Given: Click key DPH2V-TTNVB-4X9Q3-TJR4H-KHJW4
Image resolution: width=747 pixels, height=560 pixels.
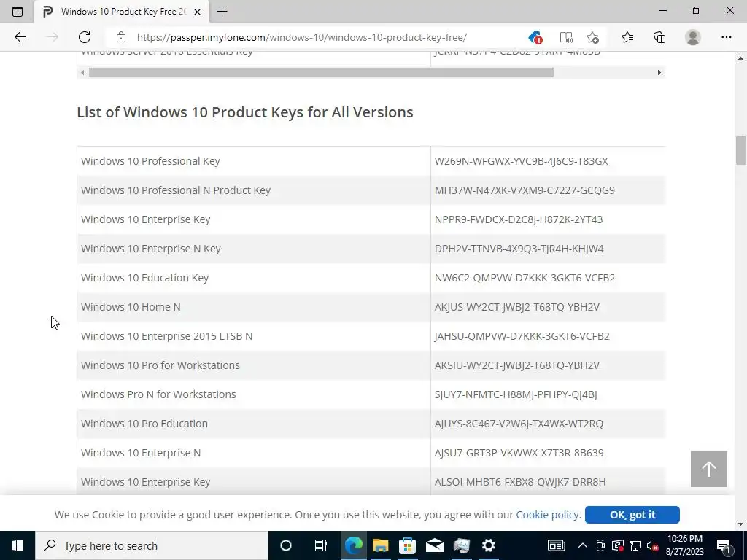Looking at the screenshot, I should point(519,249).
